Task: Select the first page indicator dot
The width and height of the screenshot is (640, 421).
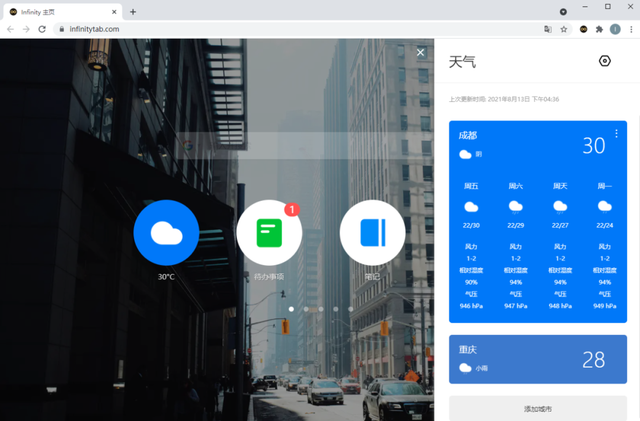Action: pos(291,309)
